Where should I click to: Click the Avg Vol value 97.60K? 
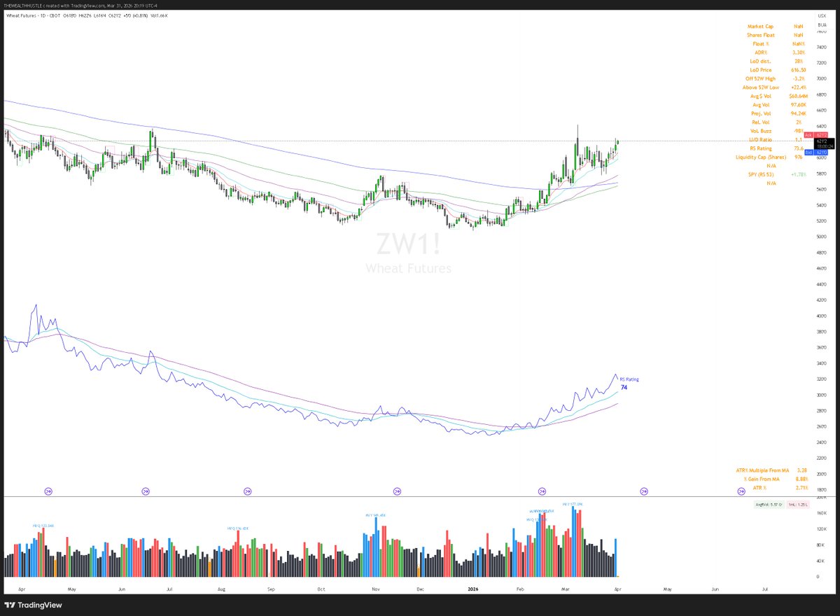[x=799, y=105]
